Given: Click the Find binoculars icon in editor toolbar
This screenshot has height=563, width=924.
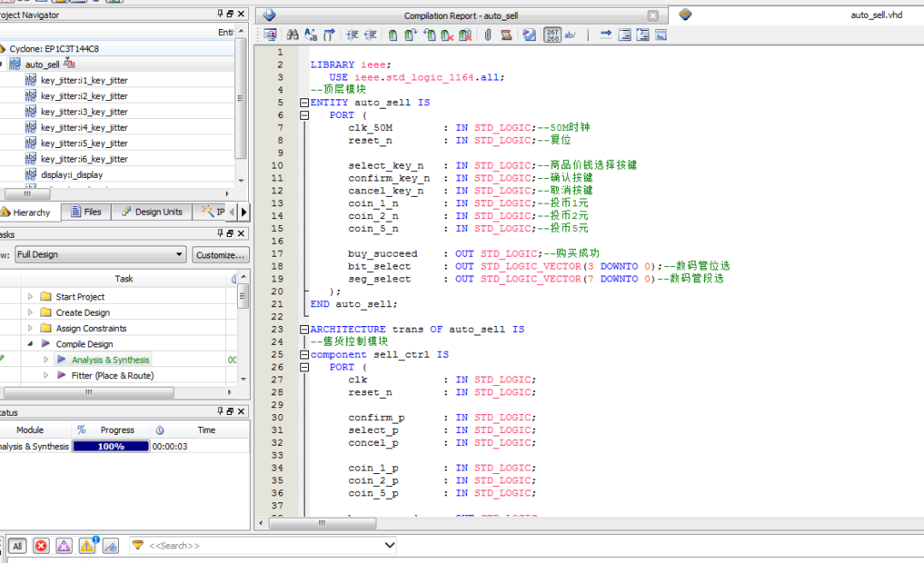Looking at the screenshot, I should click(293, 35).
